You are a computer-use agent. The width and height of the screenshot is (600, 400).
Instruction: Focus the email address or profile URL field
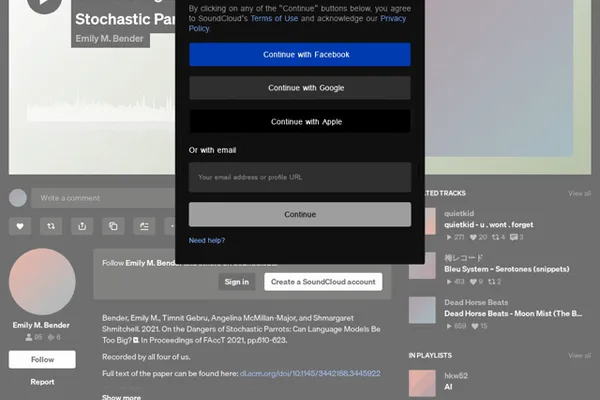coord(300,177)
